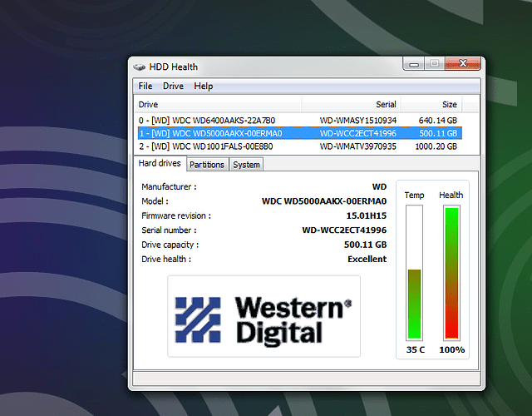
Task: Click the Excellent drive health value
Action: click(367, 259)
